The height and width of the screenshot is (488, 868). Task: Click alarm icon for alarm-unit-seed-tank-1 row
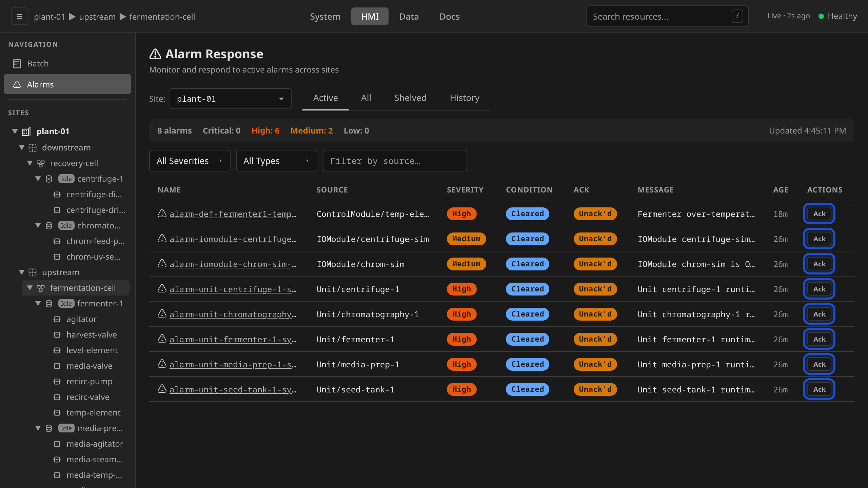162,389
